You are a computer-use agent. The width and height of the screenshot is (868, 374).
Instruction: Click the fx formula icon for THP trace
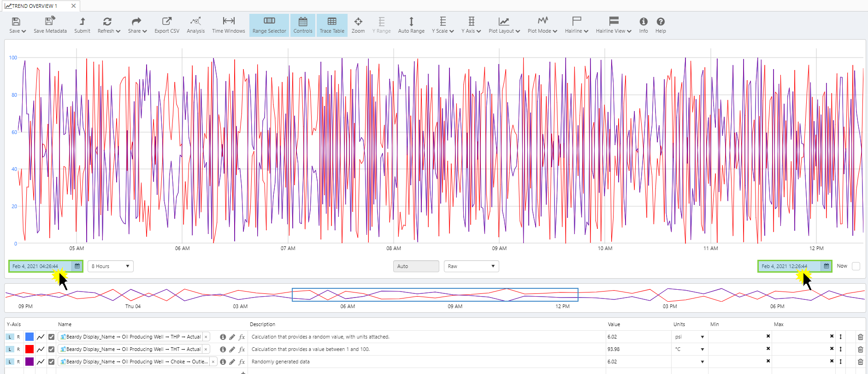pos(242,337)
